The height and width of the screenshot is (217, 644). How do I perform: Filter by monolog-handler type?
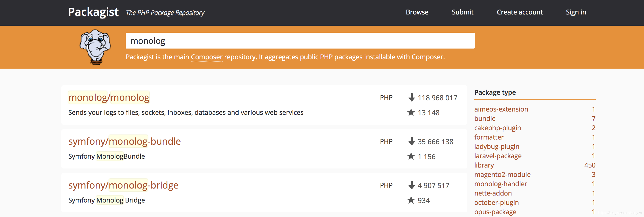point(500,184)
